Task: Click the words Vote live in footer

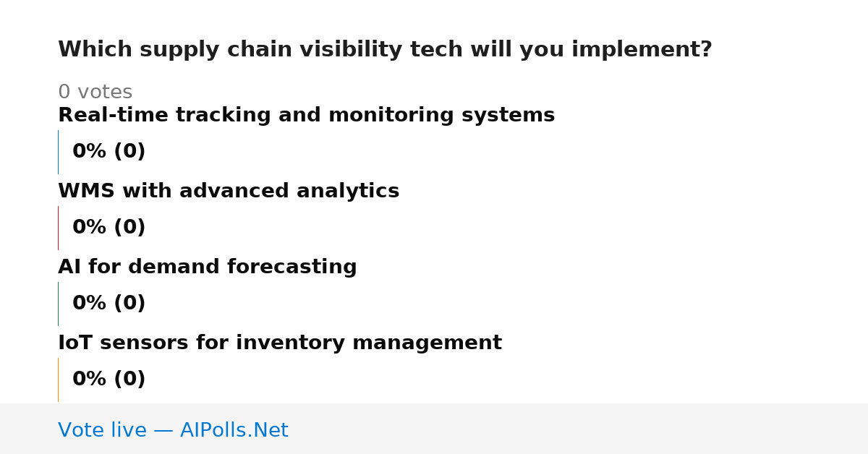Action: point(102,431)
